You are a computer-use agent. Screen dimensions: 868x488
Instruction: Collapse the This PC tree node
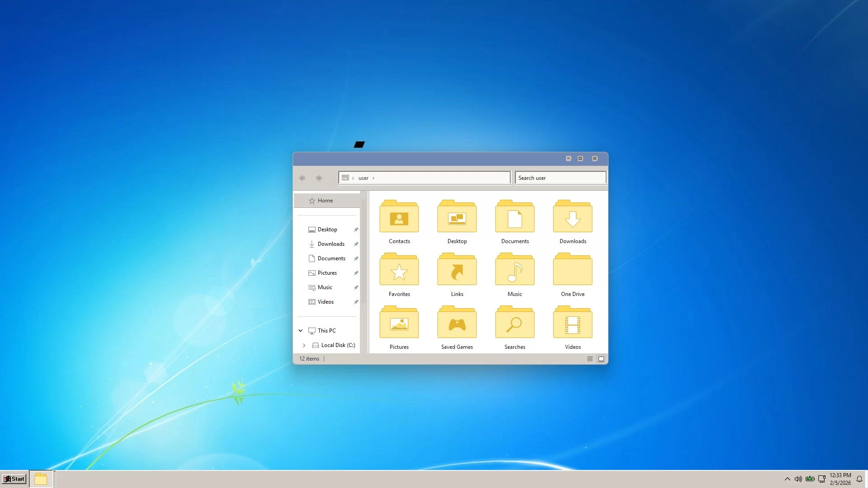pyautogui.click(x=300, y=331)
